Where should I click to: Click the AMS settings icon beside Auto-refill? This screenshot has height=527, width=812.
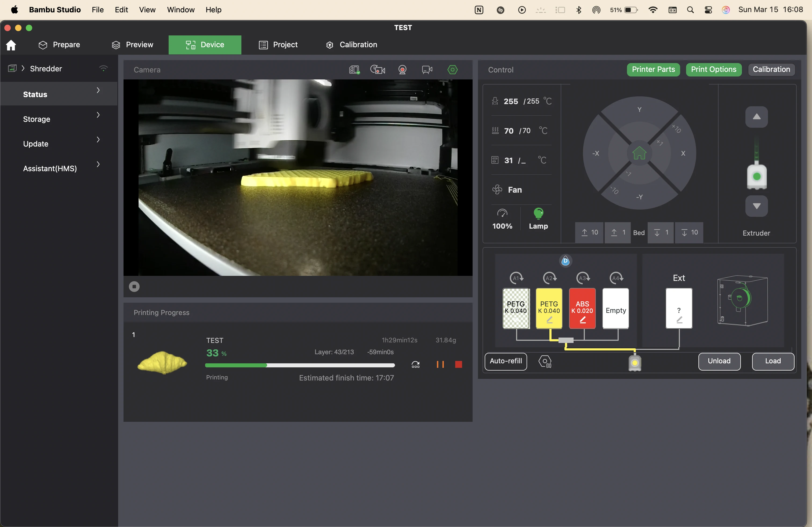tap(545, 361)
